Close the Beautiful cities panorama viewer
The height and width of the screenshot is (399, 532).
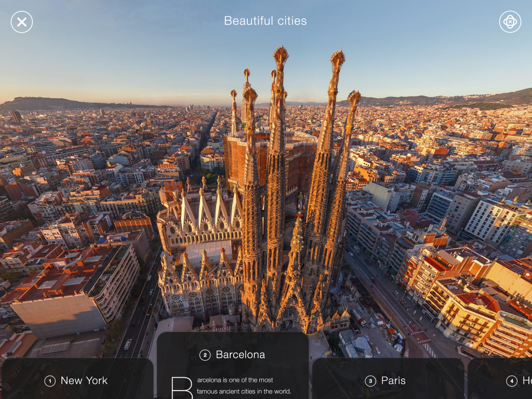point(22,22)
